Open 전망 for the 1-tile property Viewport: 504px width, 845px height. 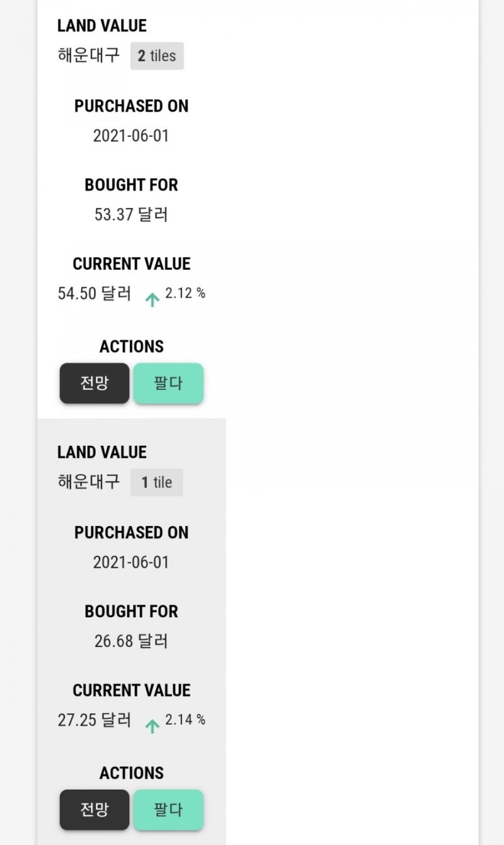pos(94,810)
